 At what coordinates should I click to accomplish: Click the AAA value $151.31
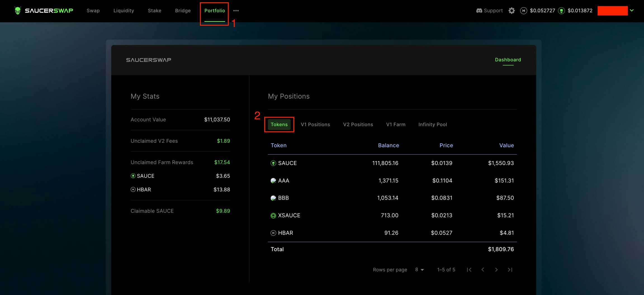[504, 181]
